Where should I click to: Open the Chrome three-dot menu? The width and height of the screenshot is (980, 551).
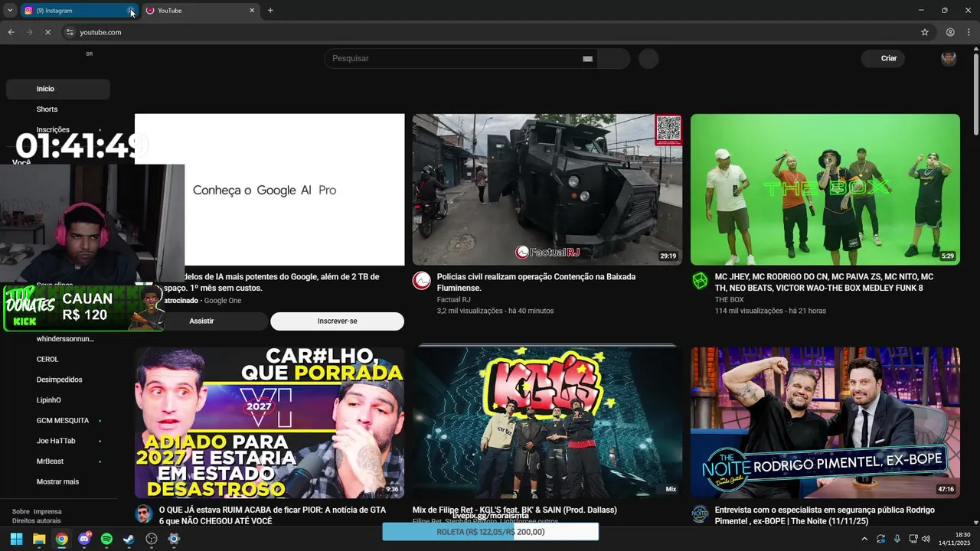click(x=969, y=32)
